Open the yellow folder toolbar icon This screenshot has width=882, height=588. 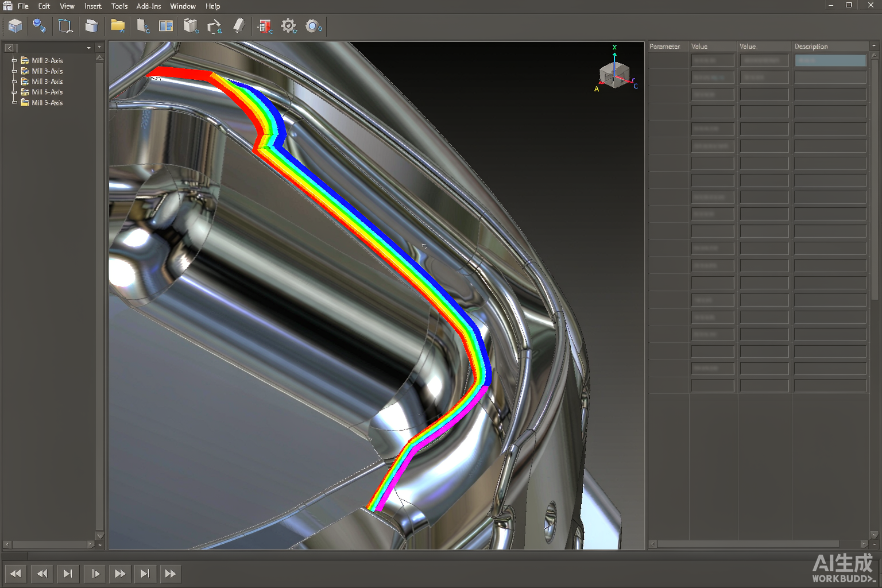pos(118,26)
